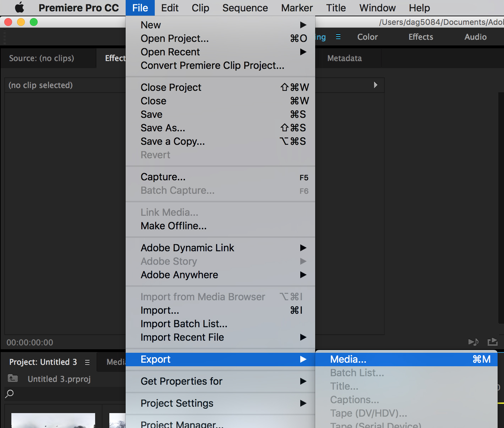Open the Metadata panel tab
504x428 pixels.
click(x=344, y=58)
